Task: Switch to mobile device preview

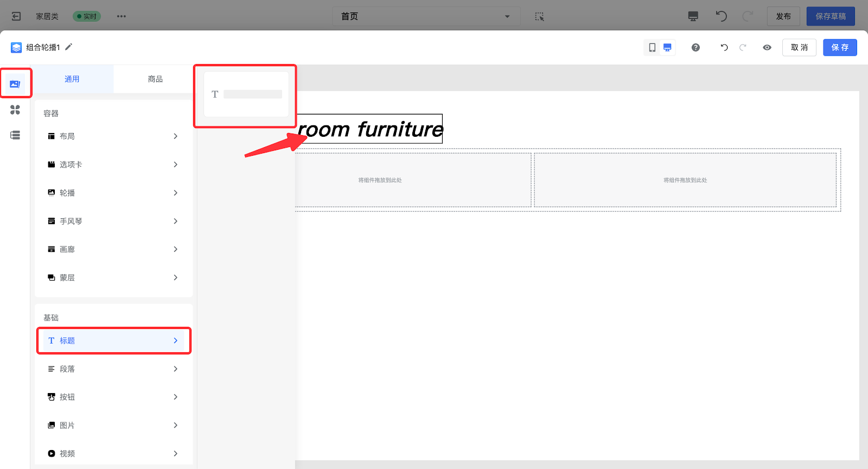Action: (x=652, y=48)
